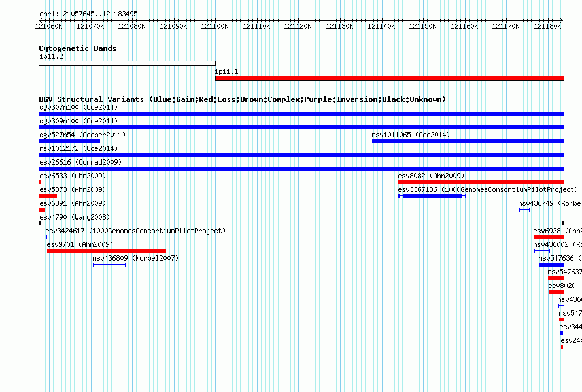The width and height of the screenshot is (582, 392).
Task: Select the blue gain bar under dgv309n100
Action: click(301, 127)
